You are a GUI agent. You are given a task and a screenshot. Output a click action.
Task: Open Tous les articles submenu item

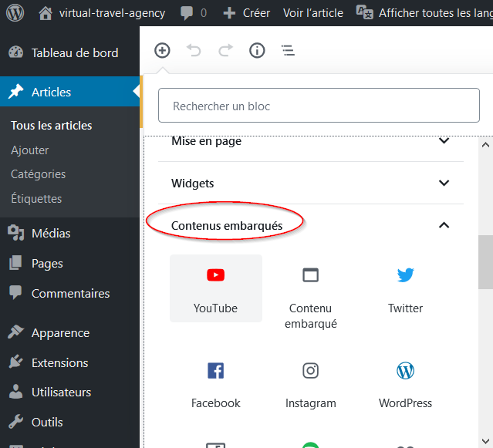point(51,126)
